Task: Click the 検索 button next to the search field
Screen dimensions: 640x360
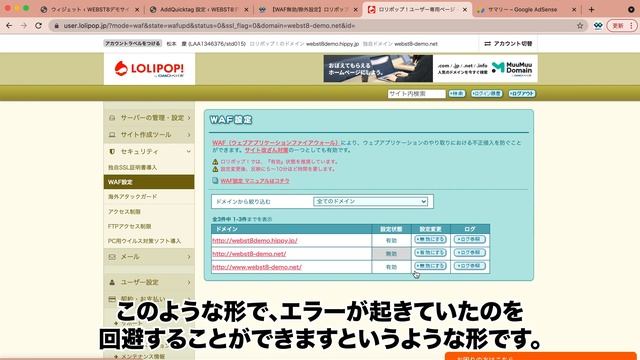Action: coord(457,93)
